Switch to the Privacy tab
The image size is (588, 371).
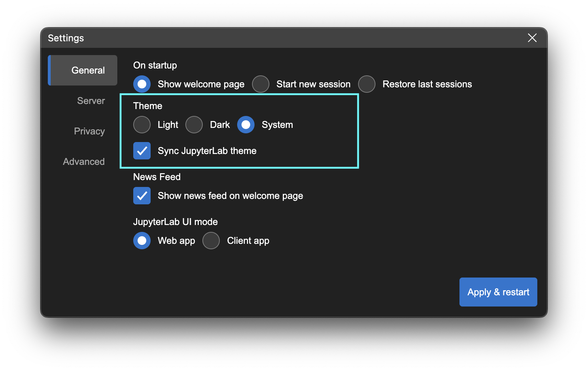(x=89, y=131)
